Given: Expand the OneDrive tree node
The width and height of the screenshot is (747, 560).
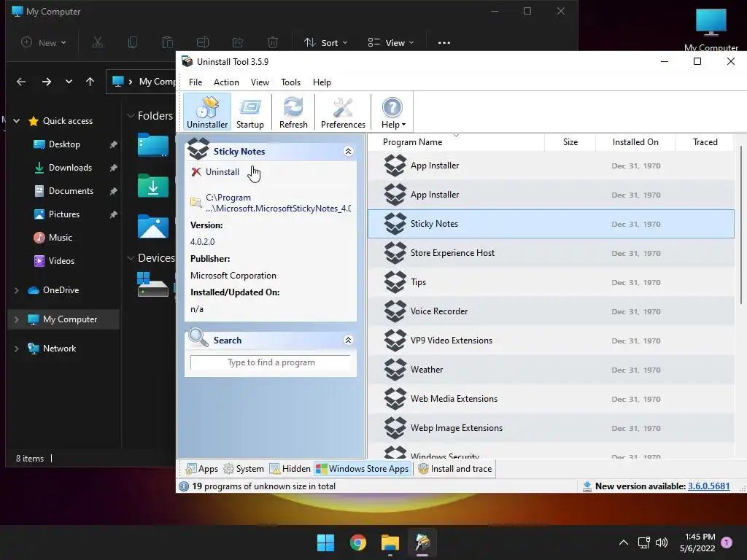Looking at the screenshot, I should click(17, 290).
